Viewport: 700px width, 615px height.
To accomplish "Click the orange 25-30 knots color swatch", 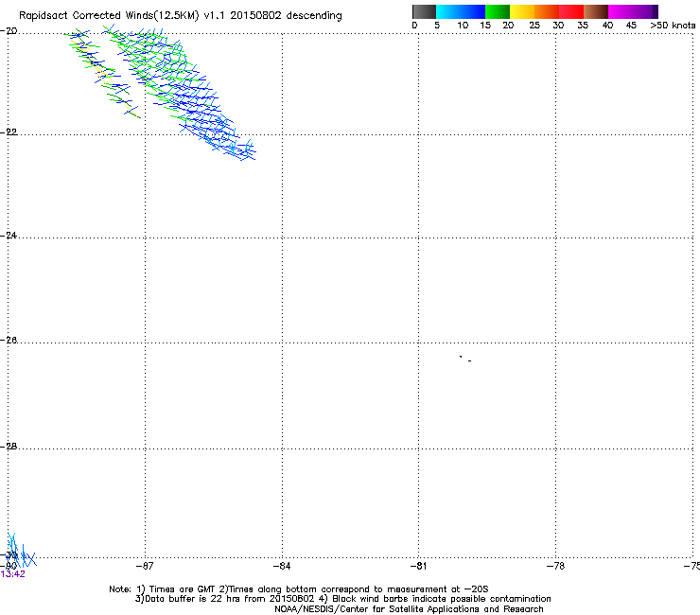I will 547,11.
